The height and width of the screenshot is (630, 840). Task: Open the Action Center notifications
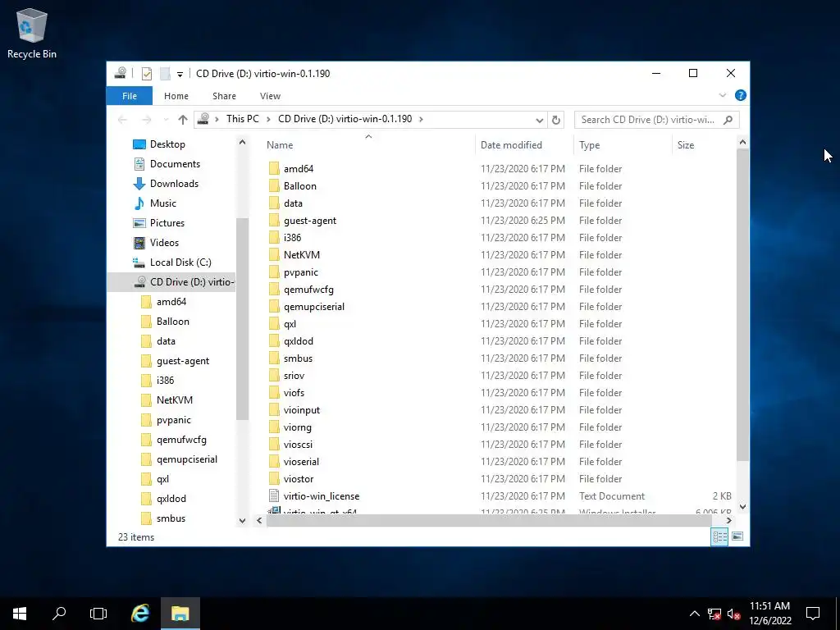pos(813,614)
